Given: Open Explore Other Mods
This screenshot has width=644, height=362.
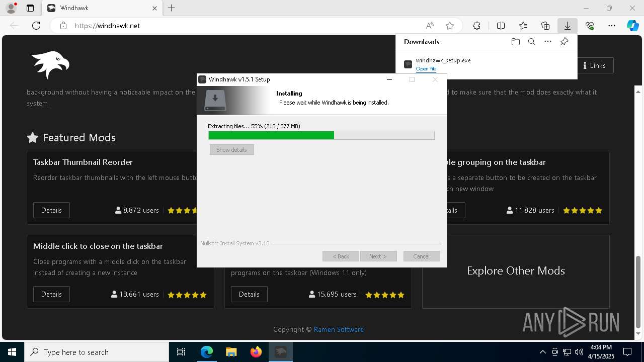Looking at the screenshot, I should pyautogui.click(x=516, y=271).
